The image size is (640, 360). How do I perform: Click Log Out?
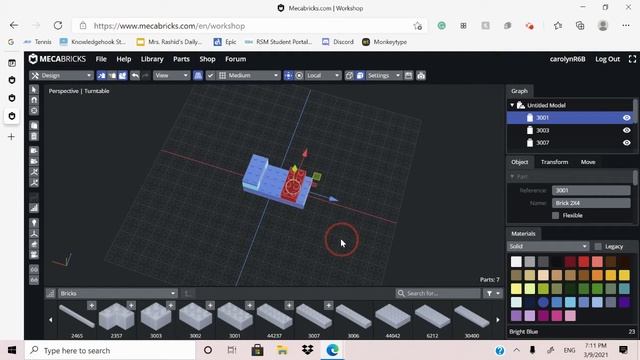[607, 59]
